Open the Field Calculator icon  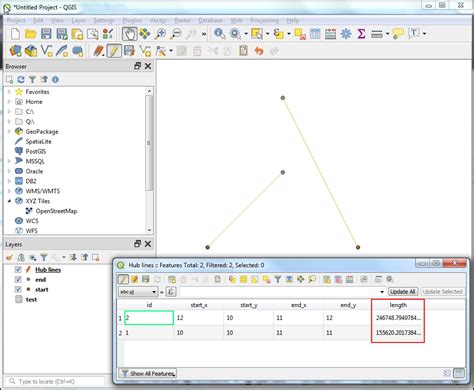click(330, 34)
